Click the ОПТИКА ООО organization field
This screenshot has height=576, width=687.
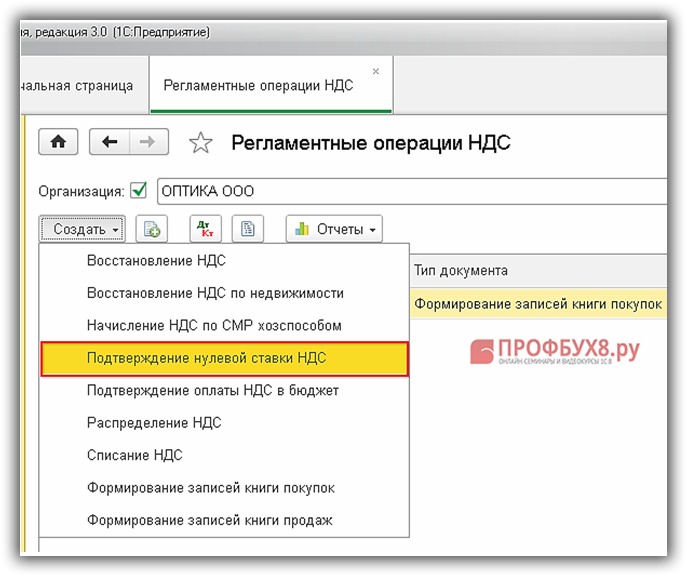[400, 190]
